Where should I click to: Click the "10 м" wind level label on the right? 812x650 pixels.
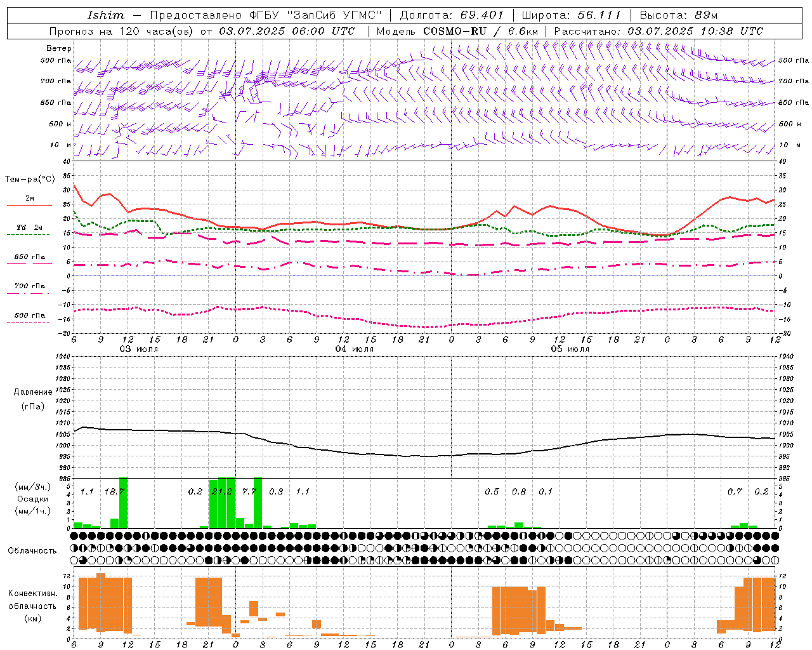pyautogui.click(x=789, y=145)
